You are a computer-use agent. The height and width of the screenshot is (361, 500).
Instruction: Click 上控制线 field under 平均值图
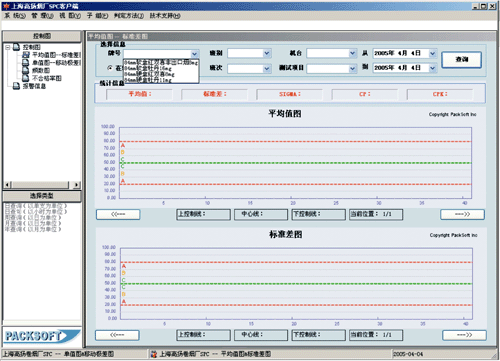(203, 214)
